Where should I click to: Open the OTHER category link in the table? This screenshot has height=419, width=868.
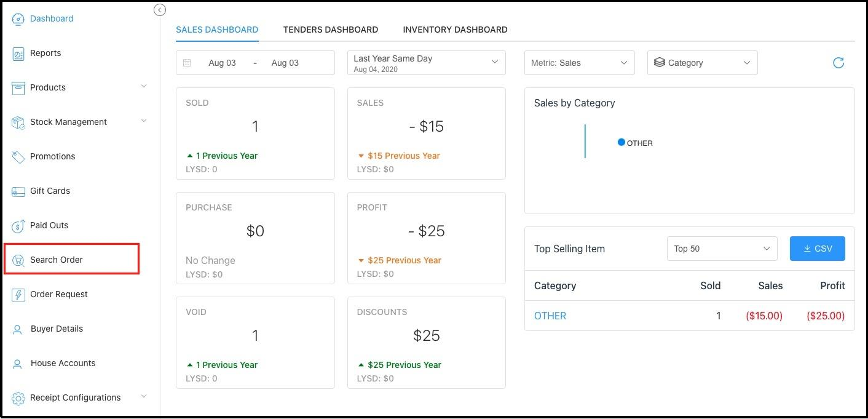pyautogui.click(x=550, y=316)
